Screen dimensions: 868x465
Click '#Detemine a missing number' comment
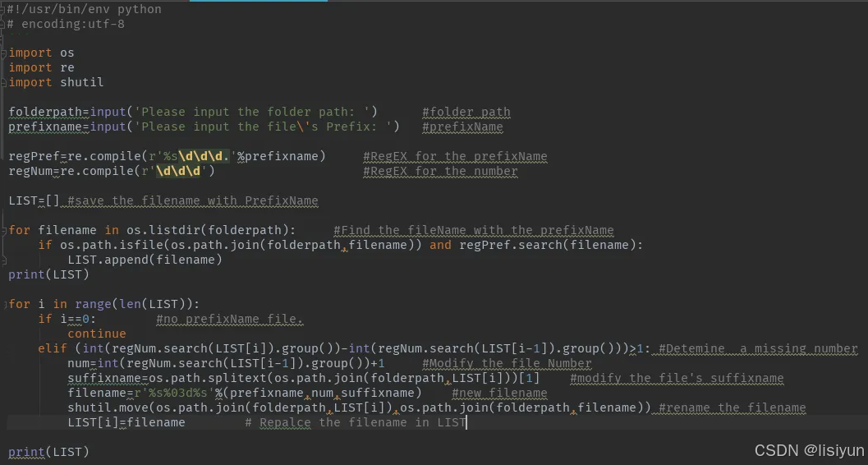pos(758,348)
